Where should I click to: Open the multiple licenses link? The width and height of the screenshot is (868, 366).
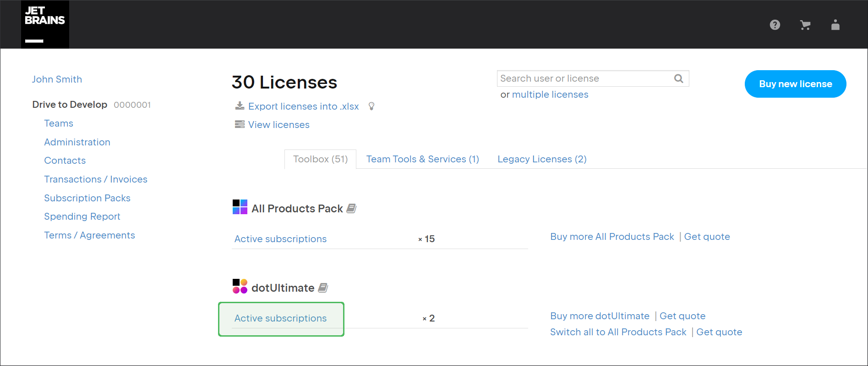550,94
